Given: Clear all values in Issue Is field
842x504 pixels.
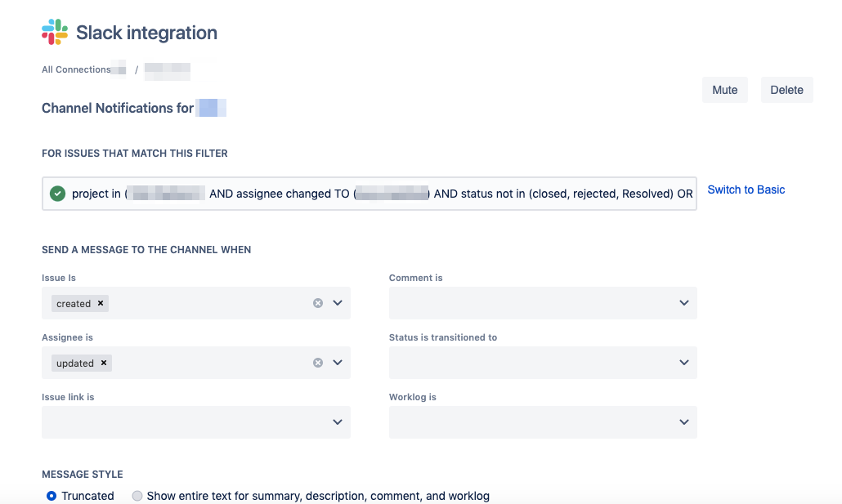Looking at the screenshot, I should coord(318,303).
